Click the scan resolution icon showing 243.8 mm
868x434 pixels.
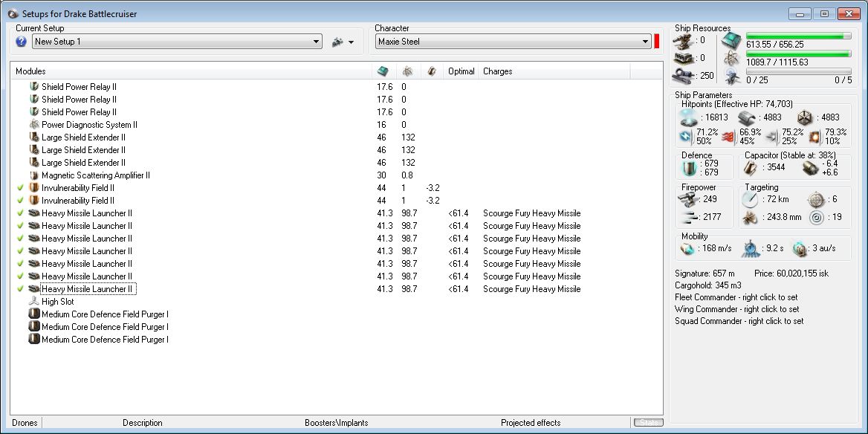(750, 217)
